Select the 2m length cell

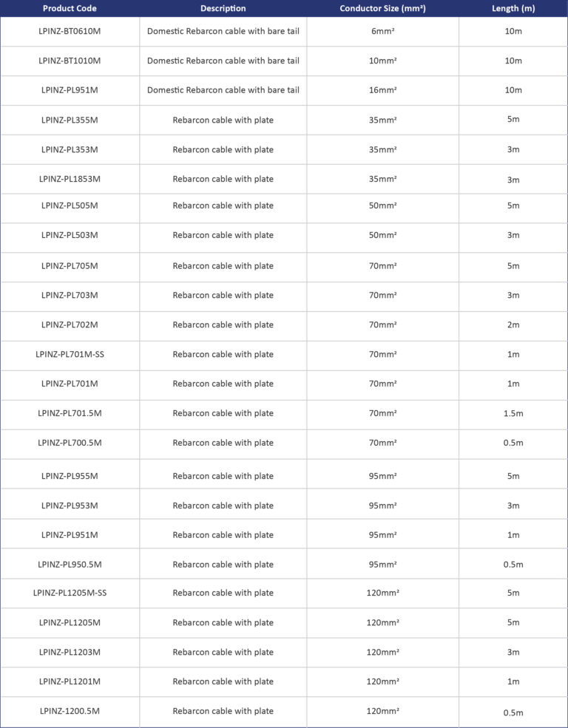[513, 325]
